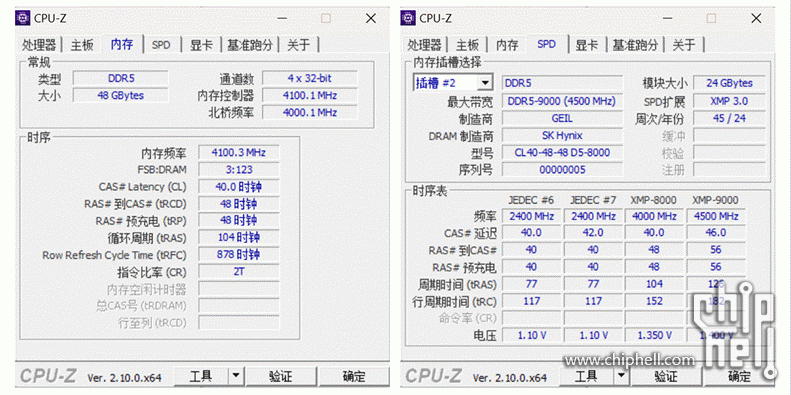Click the 104 时钟 tRAS value
Viewport: 791px width, 395px height.
239,238
